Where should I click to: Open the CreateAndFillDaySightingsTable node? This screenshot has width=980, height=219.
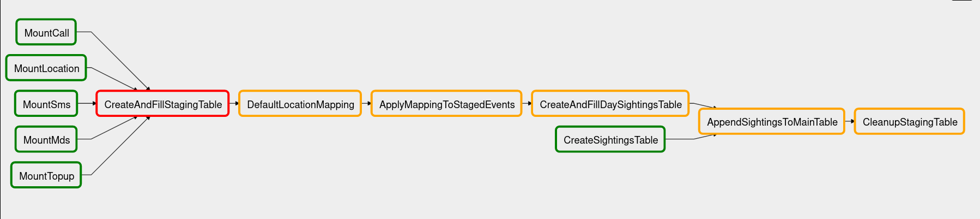[x=610, y=104]
